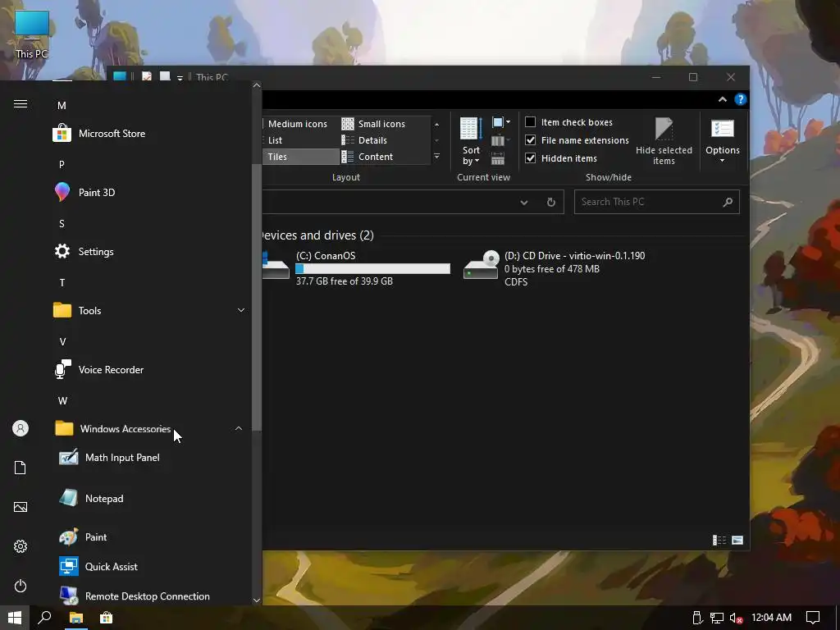This screenshot has height=630, width=840.
Task: Open Pictures icon in Start sidebar
Action: pos(21,507)
